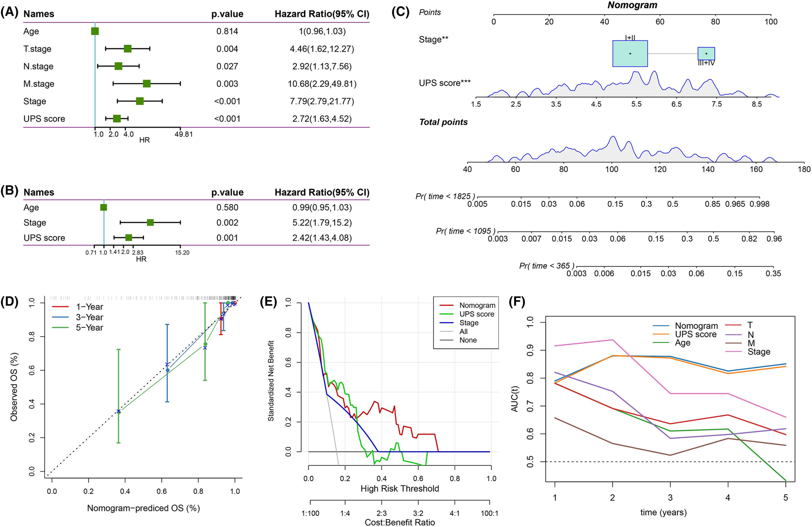Click the green square marker for M.stage
This screenshot has height=527, width=812.
[x=147, y=84]
